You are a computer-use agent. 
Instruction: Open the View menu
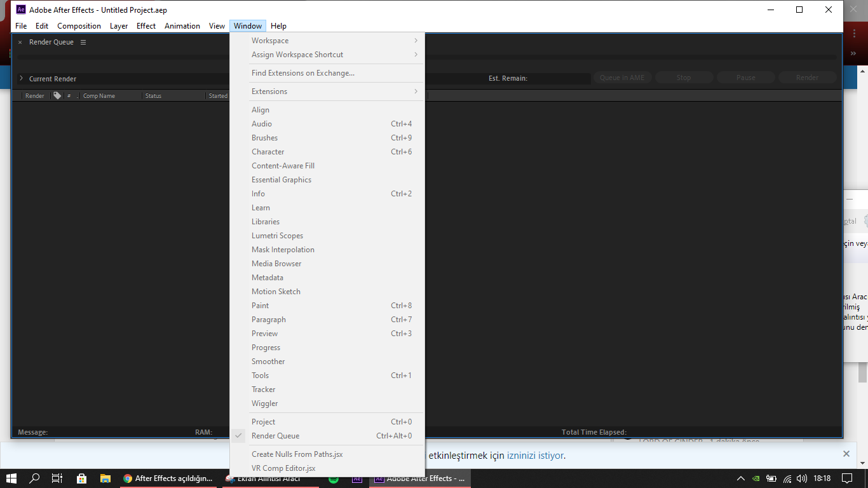click(217, 26)
